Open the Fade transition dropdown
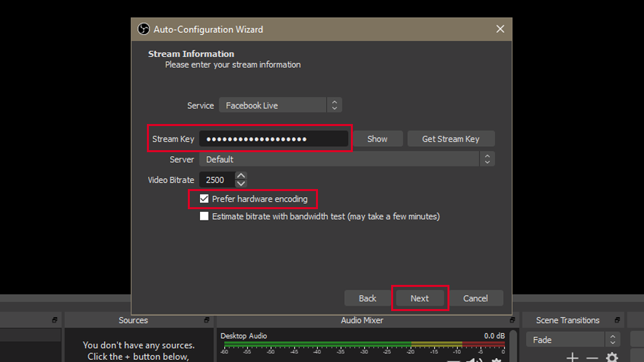644x362 pixels. tap(572, 339)
